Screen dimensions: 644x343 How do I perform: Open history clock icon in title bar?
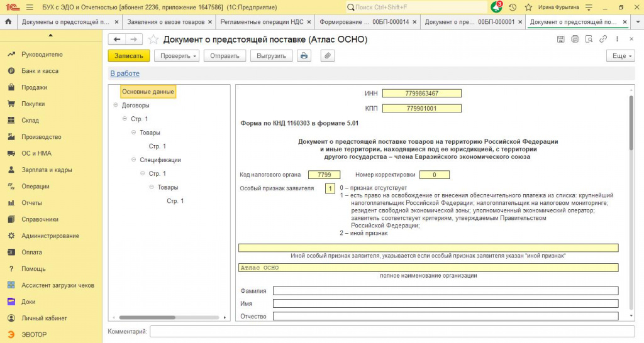coord(513,7)
